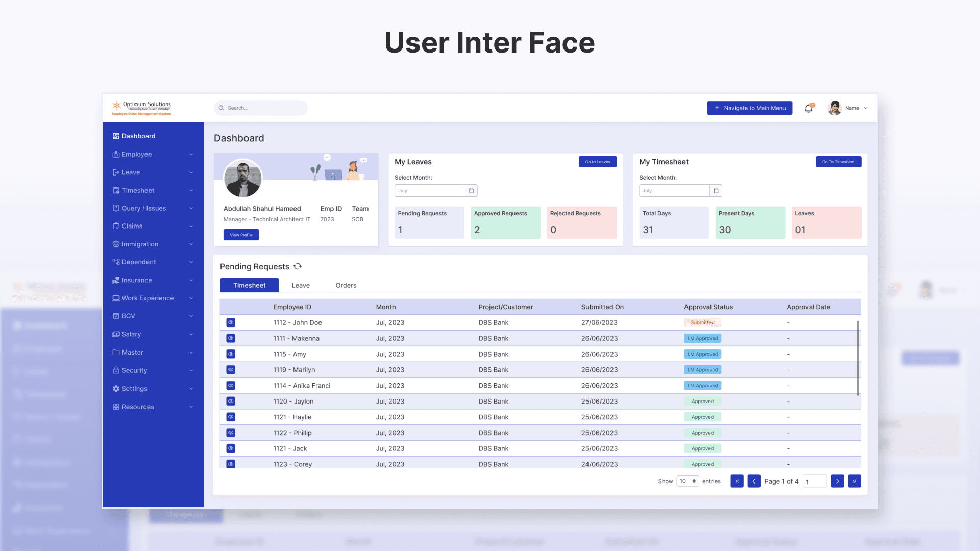Viewport: 980px width, 551px height.
Task: Open calendar icon in My Timesheet month field
Action: coord(716,191)
